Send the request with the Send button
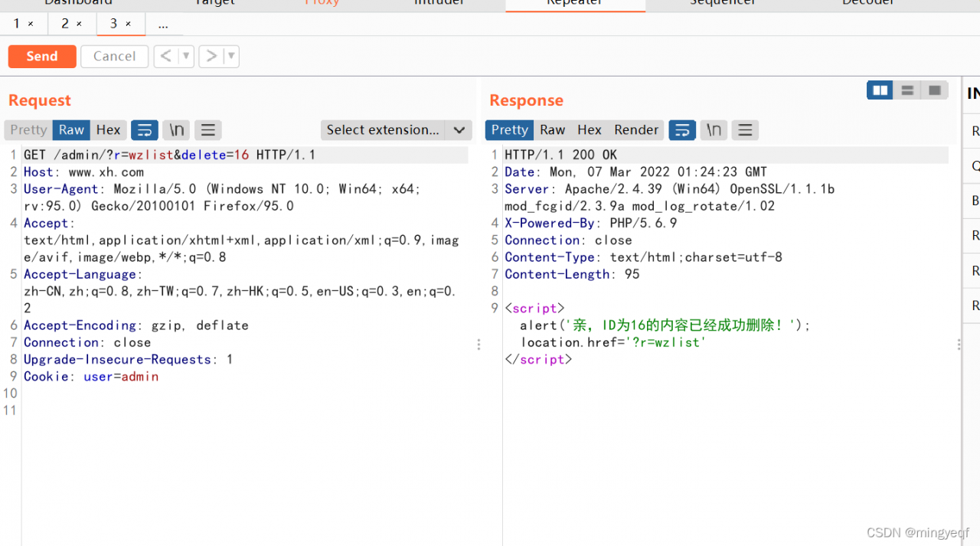Screen dimensions: 980x546 [42, 56]
